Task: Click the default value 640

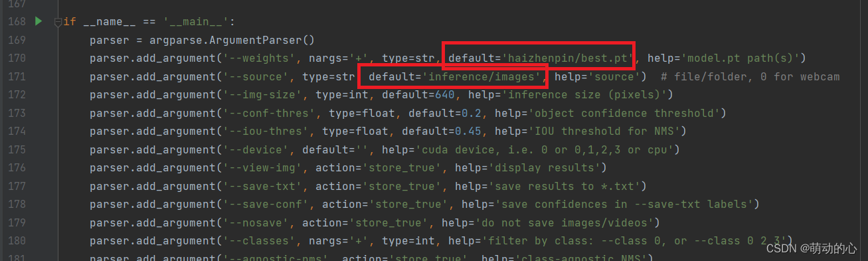Action: pos(445,95)
